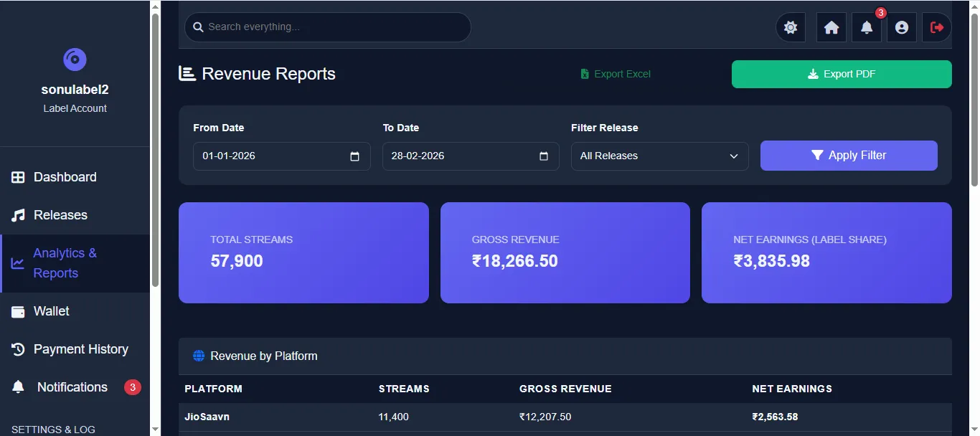
Task: Click the Payment History clock icon
Action: (18, 349)
